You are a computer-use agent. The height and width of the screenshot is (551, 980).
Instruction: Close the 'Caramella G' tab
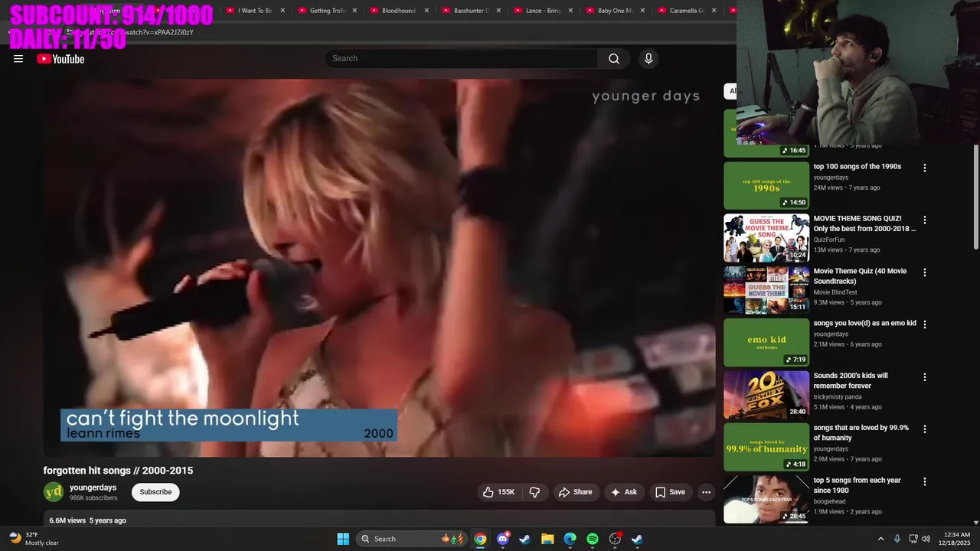tap(714, 11)
